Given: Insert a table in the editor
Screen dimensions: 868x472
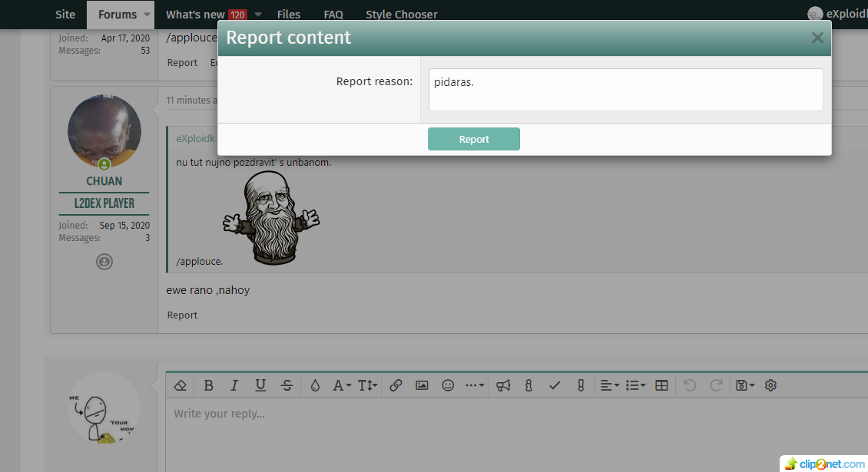Looking at the screenshot, I should (661, 385).
